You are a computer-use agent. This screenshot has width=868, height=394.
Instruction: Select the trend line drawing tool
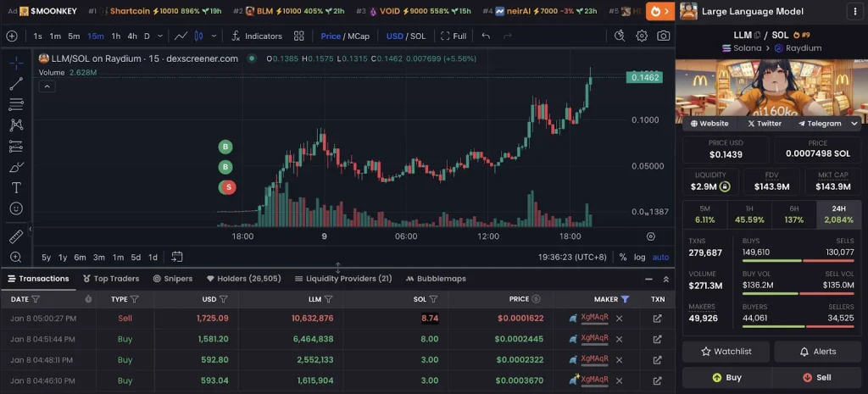click(16, 84)
